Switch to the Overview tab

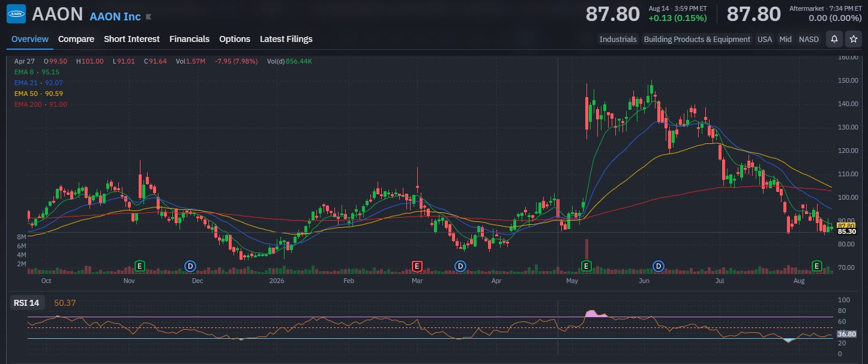(30, 39)
